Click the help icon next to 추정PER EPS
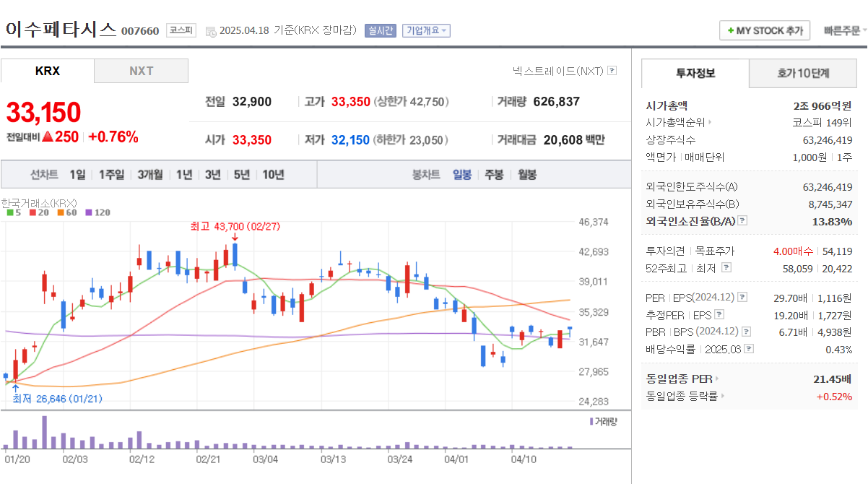The width and height of the screenshot is (868, 484). click(x=719, y=314)
